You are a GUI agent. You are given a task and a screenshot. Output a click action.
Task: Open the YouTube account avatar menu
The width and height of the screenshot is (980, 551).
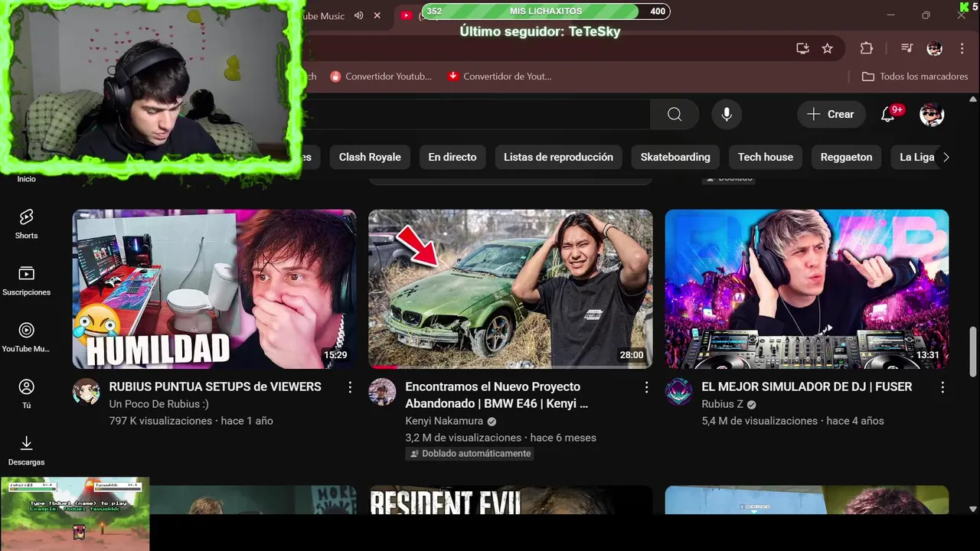[x=932, y=114]
